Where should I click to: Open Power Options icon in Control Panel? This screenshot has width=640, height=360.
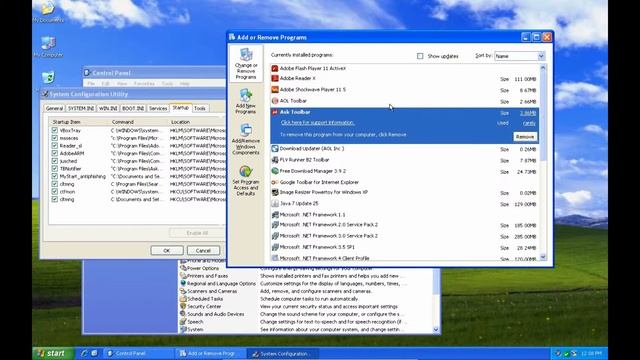point(183,269)
